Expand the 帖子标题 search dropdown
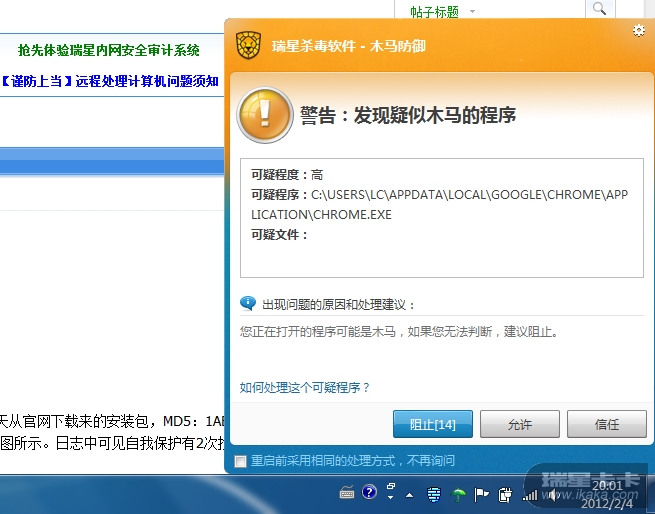Image resolution: width=655 pixels, height=514 pixels. (x=472, y=11)
